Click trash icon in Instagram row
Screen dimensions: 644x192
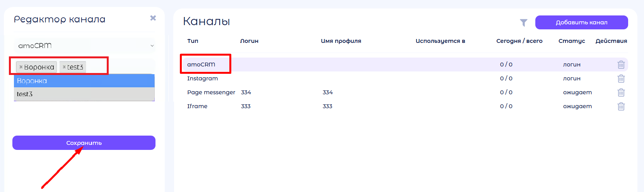click(x=621, y=78)
